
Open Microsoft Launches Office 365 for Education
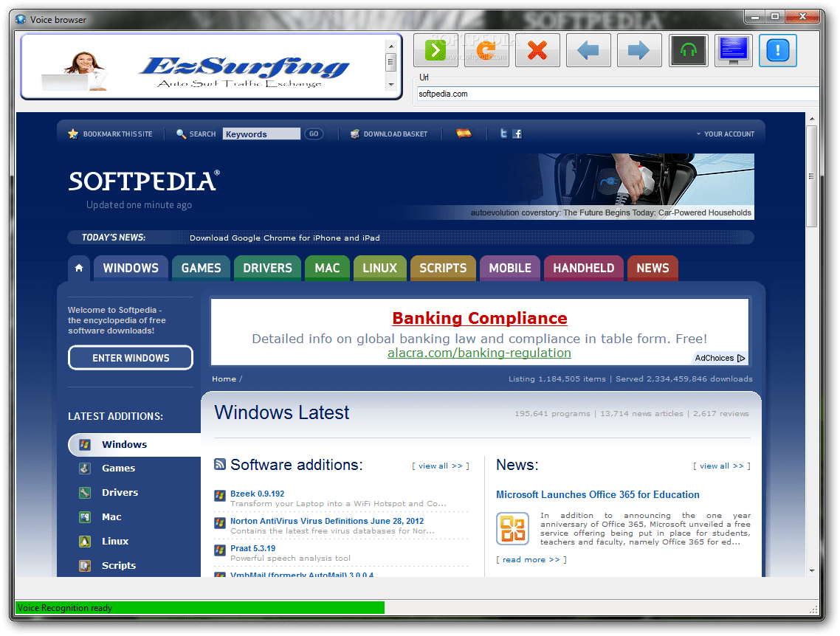pyautogui.click(x=598, y=494)
